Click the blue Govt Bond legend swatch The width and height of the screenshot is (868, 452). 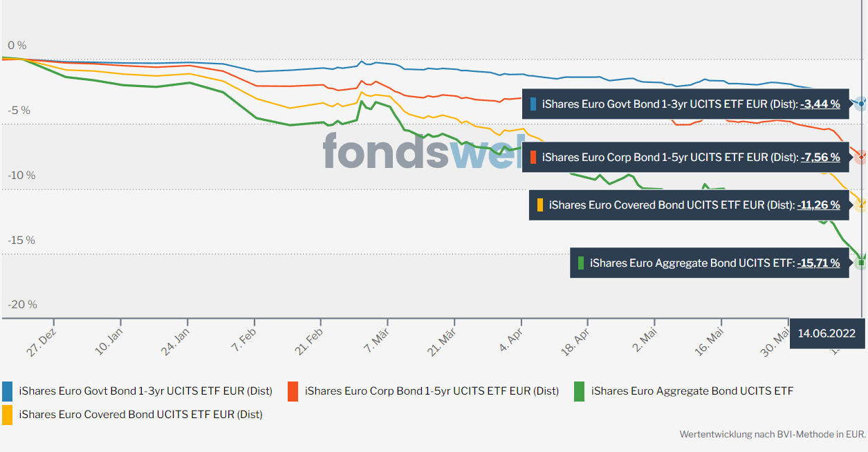[x=8, y=391]
